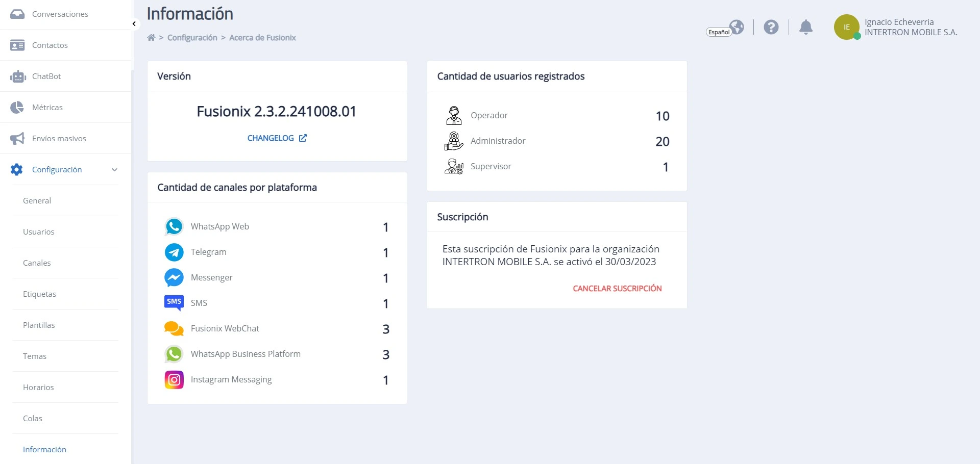Click external link icon beside CHANGELOG
The height and width of the screenshot is (464, 980).
303,138
